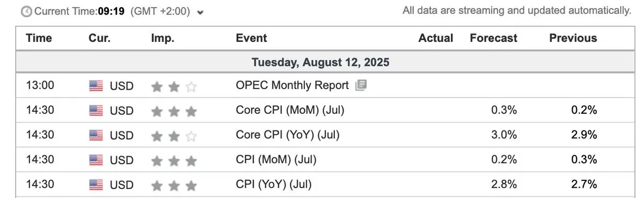Click the Previous column header
This screenshot has height=198, width=644.
[573, 38]
